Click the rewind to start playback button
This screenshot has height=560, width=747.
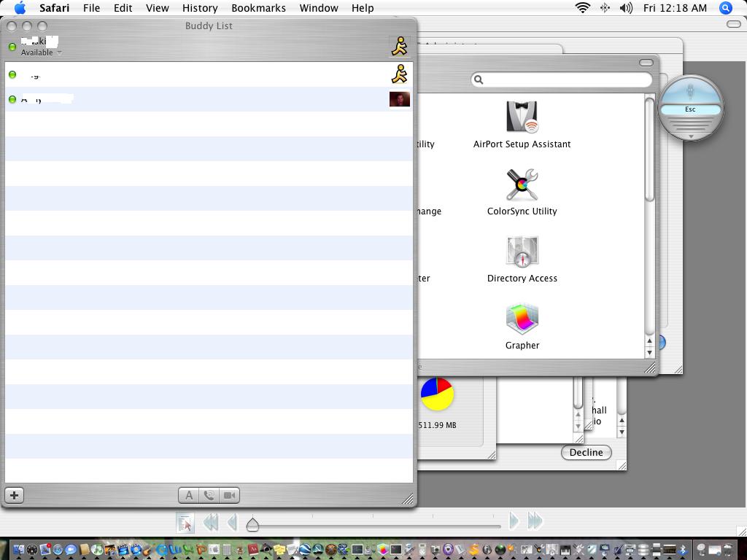click(211, 522)
